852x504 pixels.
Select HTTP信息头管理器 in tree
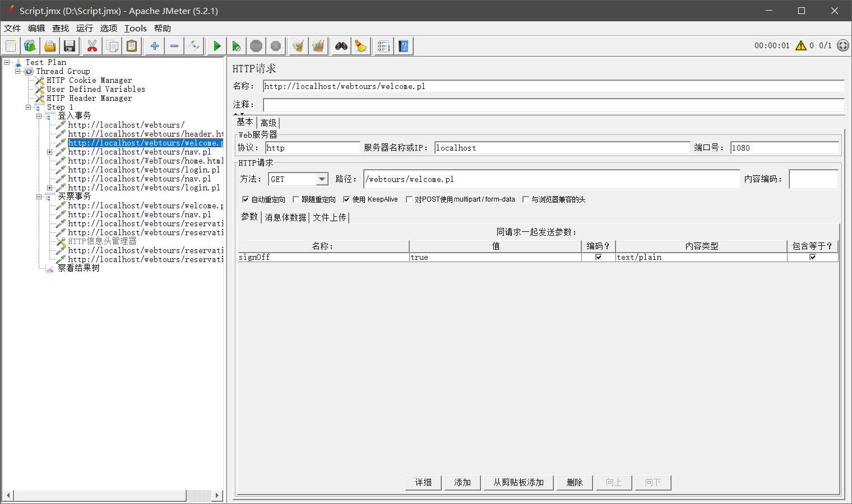click(102, 241)
